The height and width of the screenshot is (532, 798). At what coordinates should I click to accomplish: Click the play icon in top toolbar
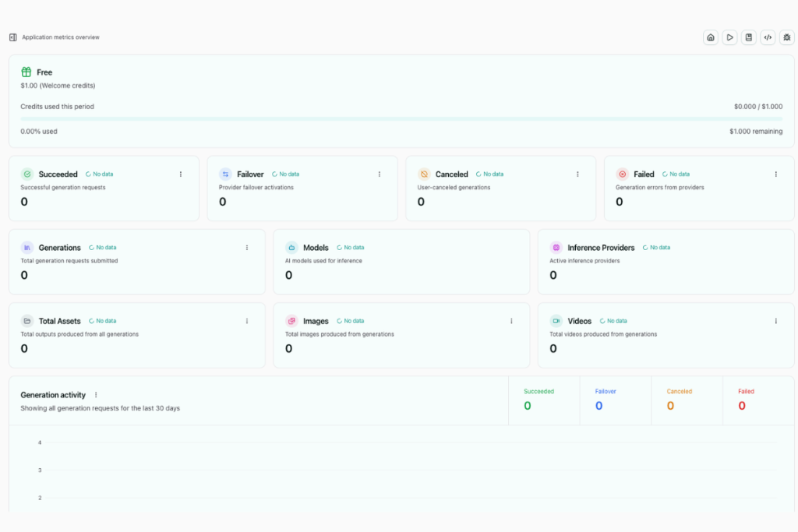click(729, 37)
